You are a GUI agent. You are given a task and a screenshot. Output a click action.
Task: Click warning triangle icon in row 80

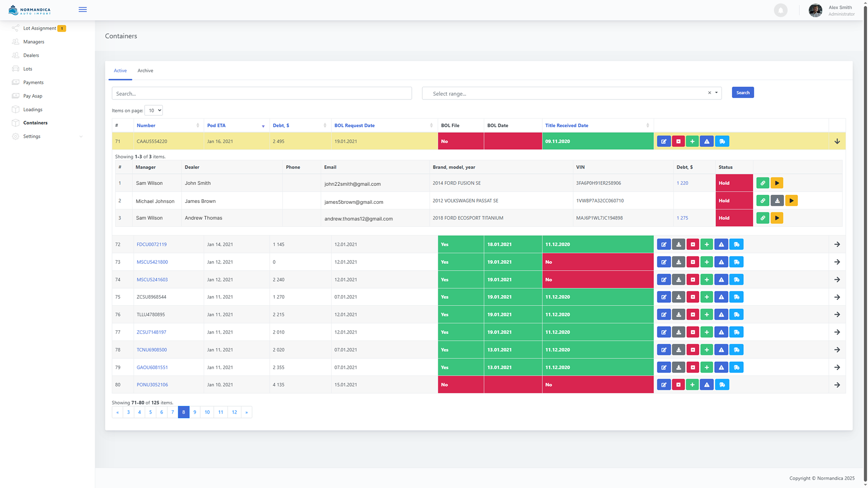(x=707, y=385)
